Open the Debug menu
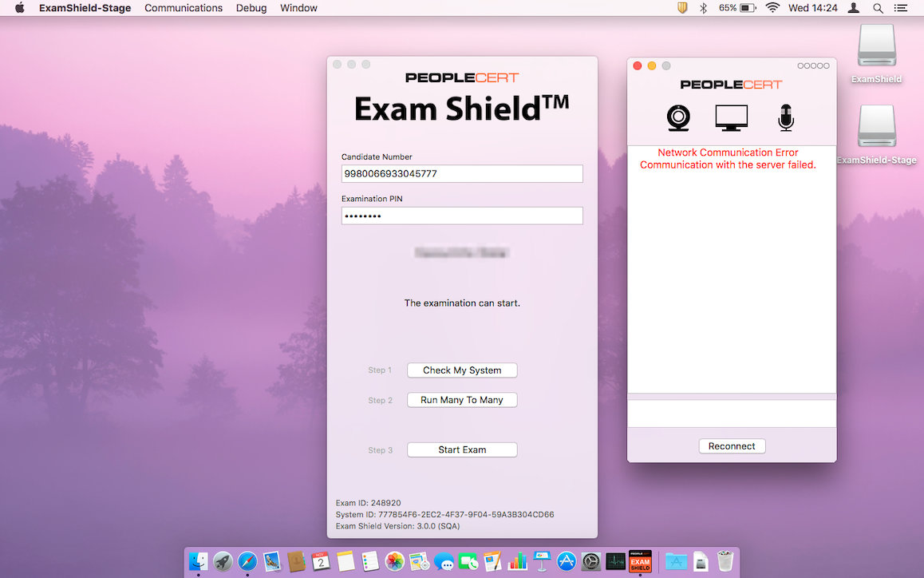This screenshot has height=578, width=924. pyautogui.click(x=251, y=8)
